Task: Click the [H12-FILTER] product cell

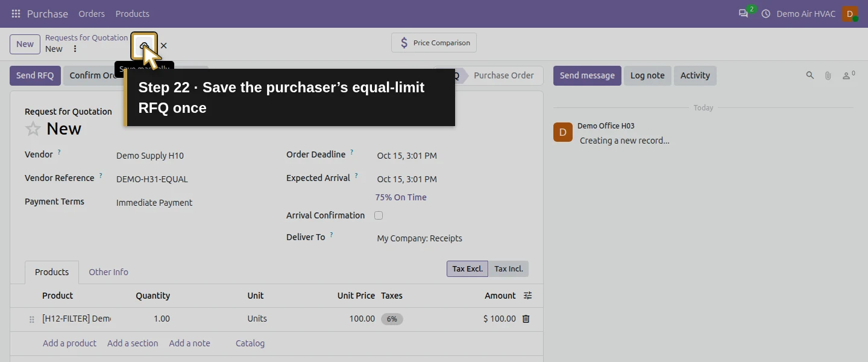Action: point(76,319)
